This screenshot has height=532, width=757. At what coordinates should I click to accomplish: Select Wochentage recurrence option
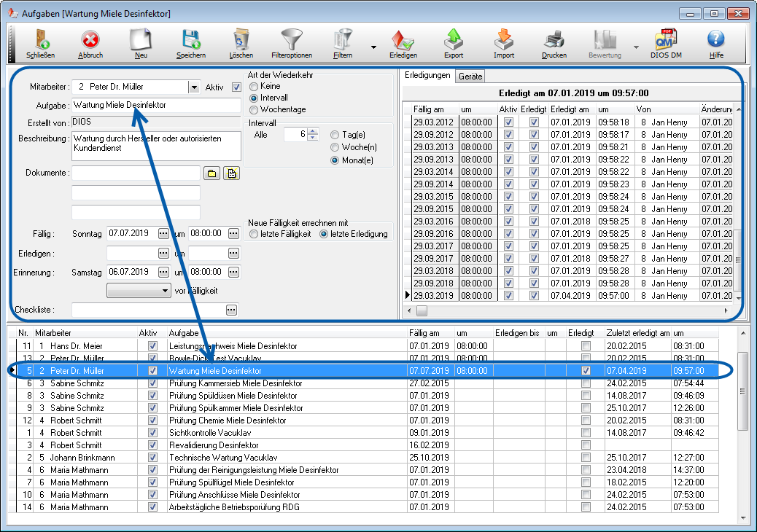(x=254, y=110)
